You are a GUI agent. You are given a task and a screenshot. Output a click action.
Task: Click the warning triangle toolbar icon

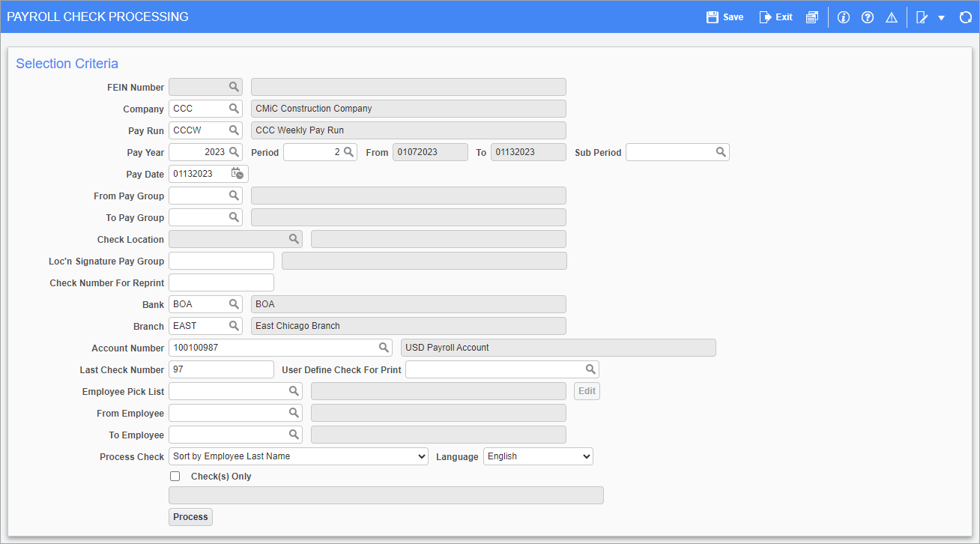(x=892, y=16)
